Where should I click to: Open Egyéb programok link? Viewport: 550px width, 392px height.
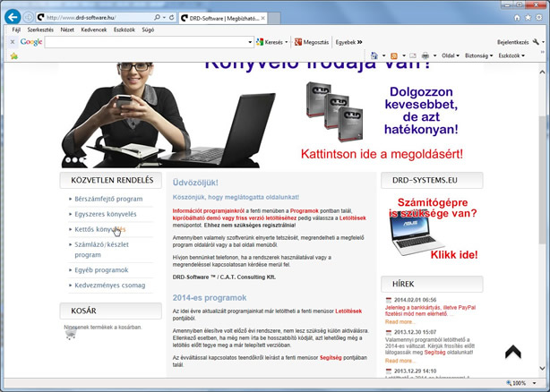tap(101, 269)
